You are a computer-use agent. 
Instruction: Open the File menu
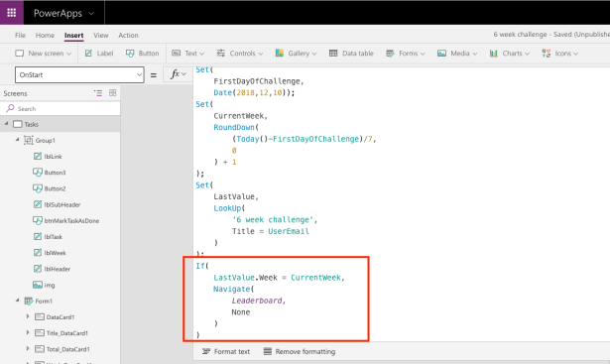[20, 35]
